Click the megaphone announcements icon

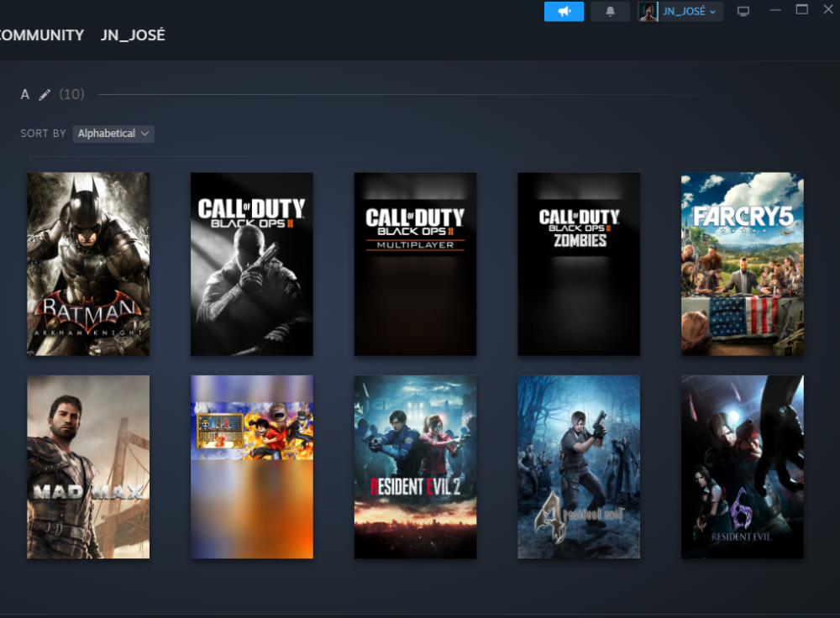tap(564, 11)
